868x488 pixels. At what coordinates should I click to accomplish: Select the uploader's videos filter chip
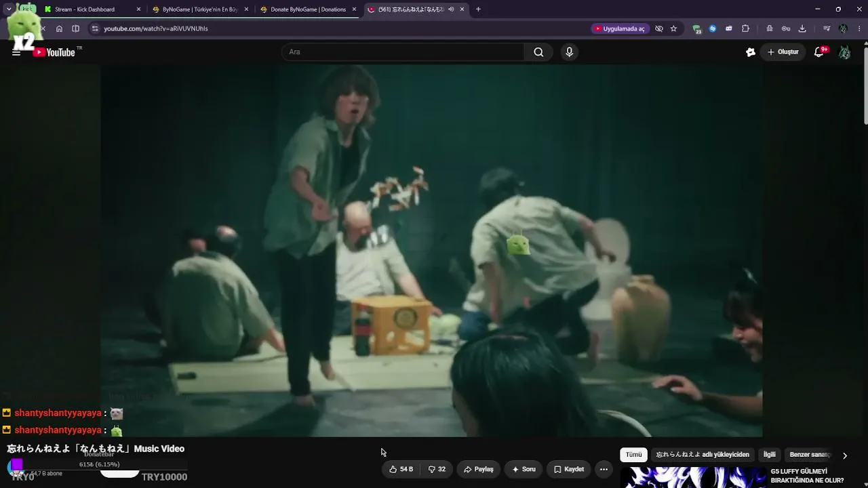click(x=703, y=455)
